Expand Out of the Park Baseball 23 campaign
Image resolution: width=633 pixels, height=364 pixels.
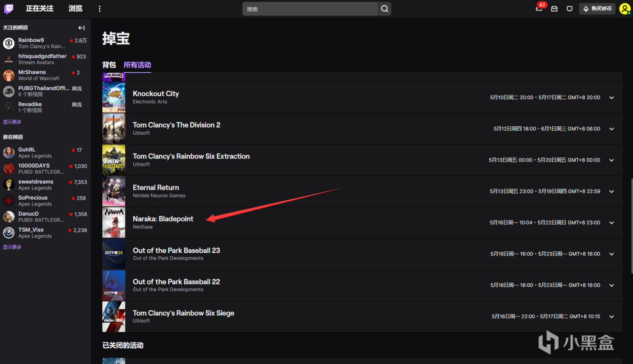[611, 254]
